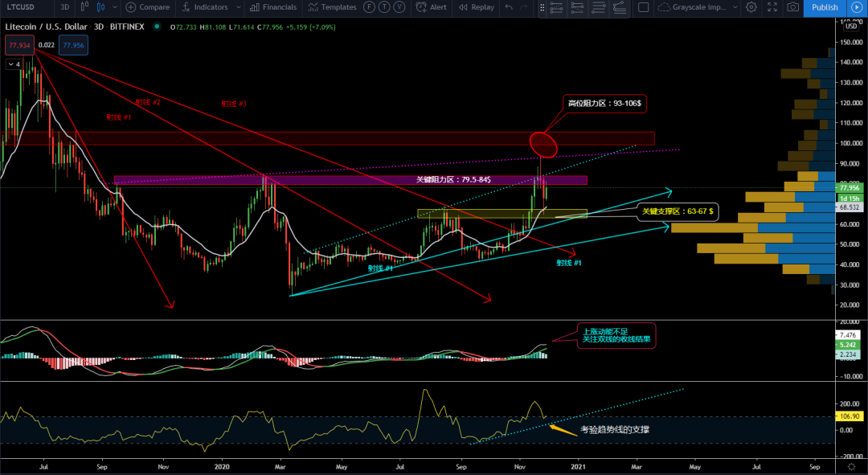
Task: Click the Publish button
Action: click(825, 7)
